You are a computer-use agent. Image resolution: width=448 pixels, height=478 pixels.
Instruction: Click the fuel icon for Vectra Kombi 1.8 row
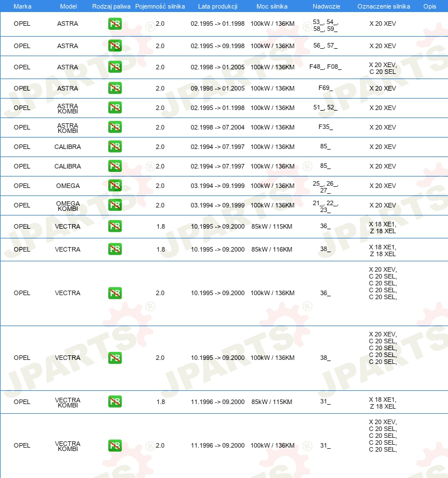115,401
